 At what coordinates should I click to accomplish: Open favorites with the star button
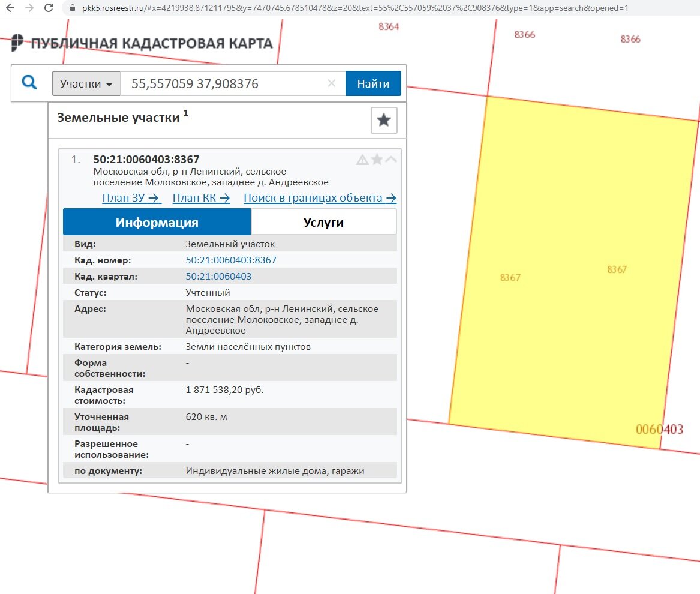point(384,120)
